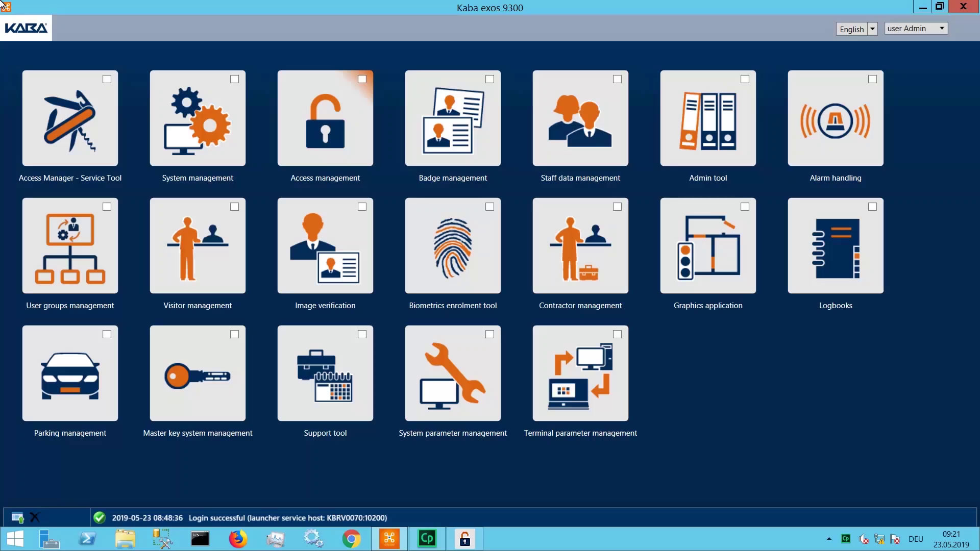Open Firefox from the taskbar
The image size is (980, 551).
coord(238,539)
